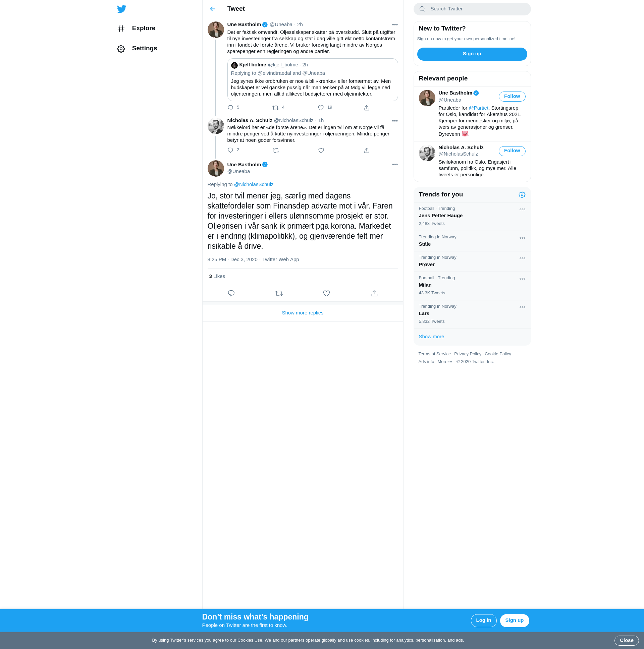Like the main tweet
The image size is (644, 649).
326,293
